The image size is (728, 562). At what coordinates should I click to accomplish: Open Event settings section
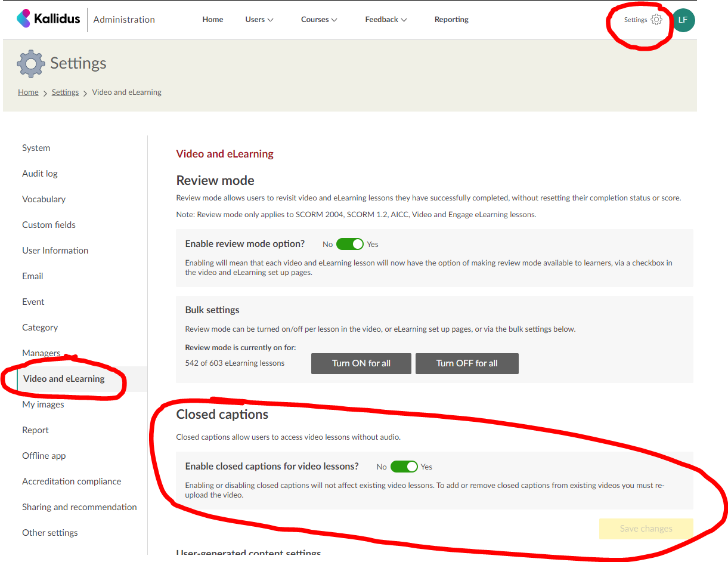click(33, 302)
